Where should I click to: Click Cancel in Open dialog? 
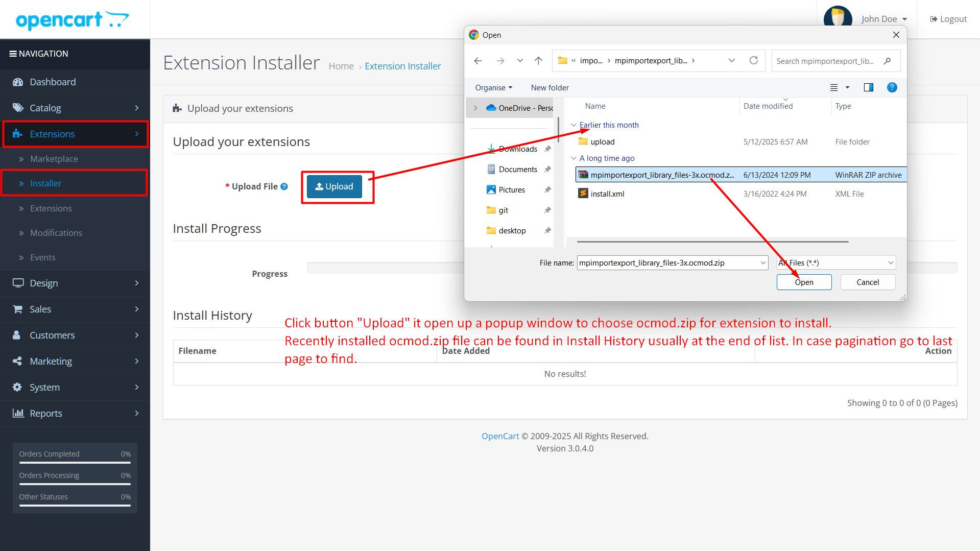pyautogui.click(x=868, y=282)
